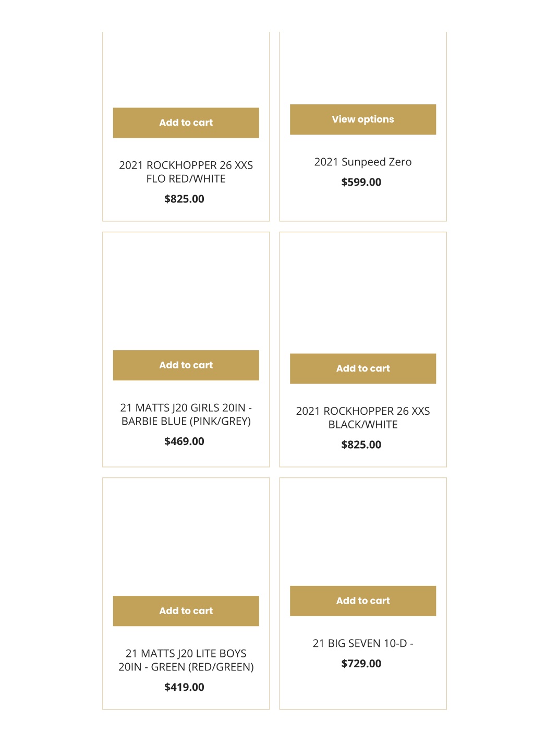Click the $419.00 price for Matts J20 Lite Boys
534x756 pixels.
pos(184,687)
